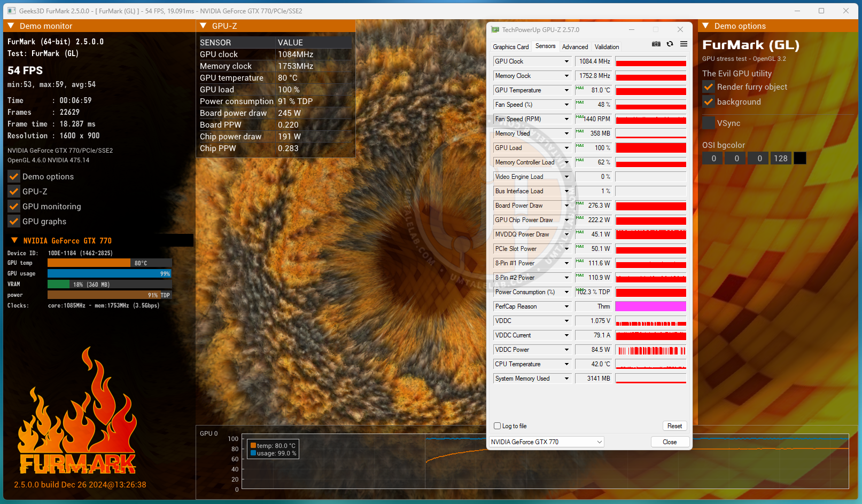The height and width of the screenshot is (504, 862).
Task: Open the Fan Speed (%) sensor dropdown
Action: coord(566,105)
